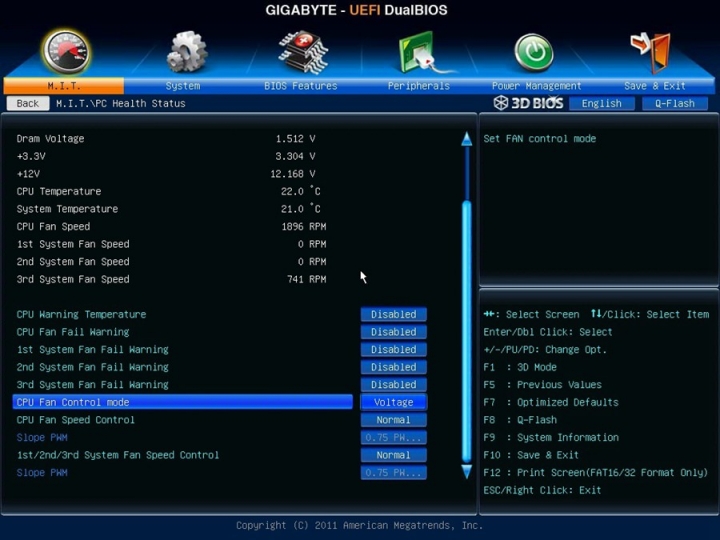Click the 1st System Fan Speed label
Viewport: 720px width, 540px height.
pyautogui.click(x=73, y=244)
